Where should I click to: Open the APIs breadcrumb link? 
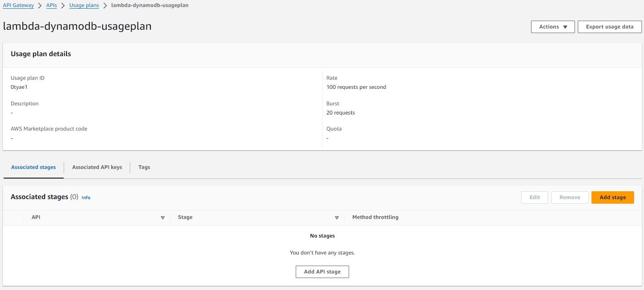coord(52,5)
